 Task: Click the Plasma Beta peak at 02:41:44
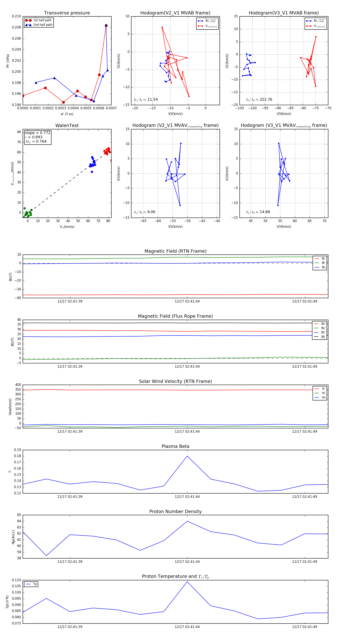[187, 456]
